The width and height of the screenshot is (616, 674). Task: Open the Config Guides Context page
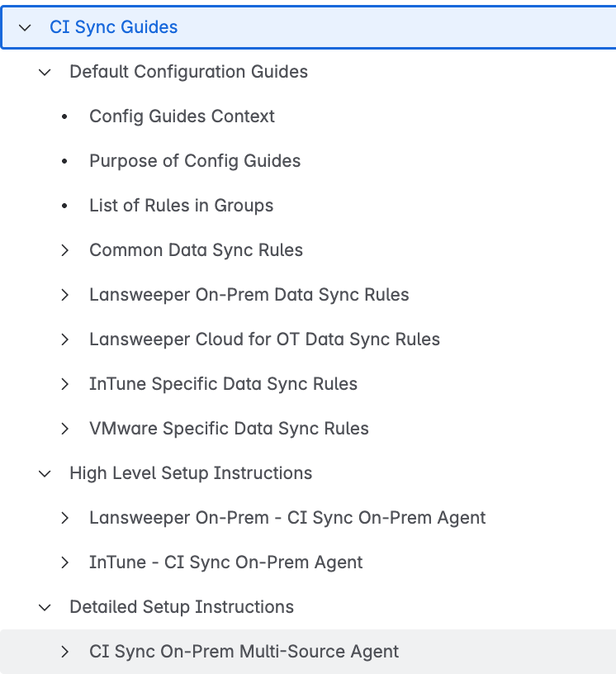coord(182,116)
